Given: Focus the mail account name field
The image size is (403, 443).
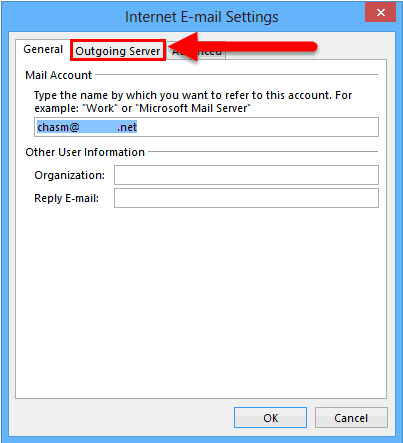Looking at the screenshot, I should click(206, 127).
